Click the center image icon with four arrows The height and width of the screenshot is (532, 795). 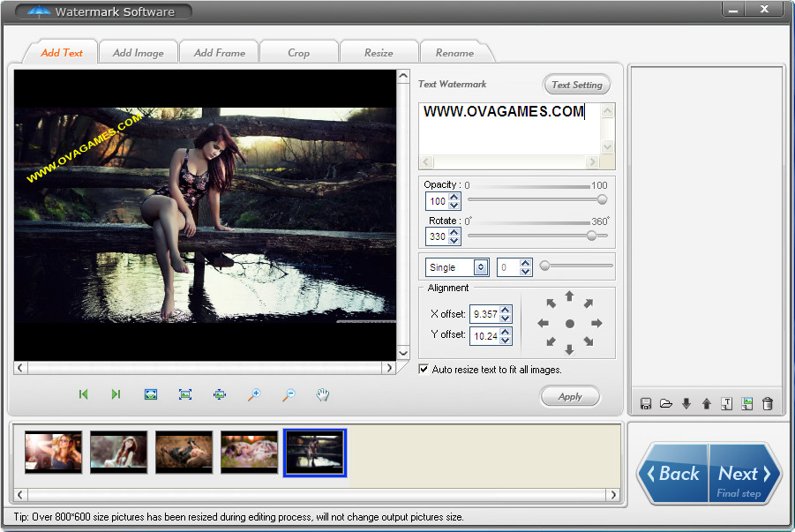click(220, 394)
